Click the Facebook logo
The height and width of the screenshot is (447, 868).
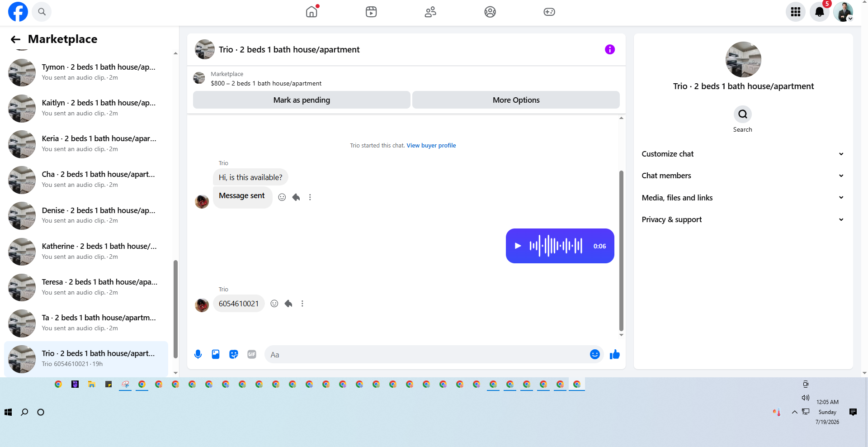click(x=18, y=12)
